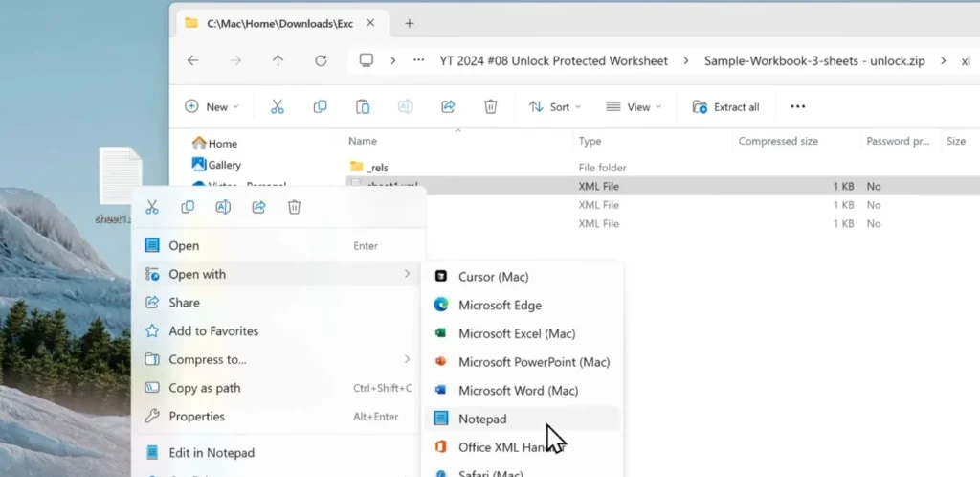Choose Cursor (Mac) from the Open with list
This screenshot has width=980, height=477.
(x=522, y=276)
